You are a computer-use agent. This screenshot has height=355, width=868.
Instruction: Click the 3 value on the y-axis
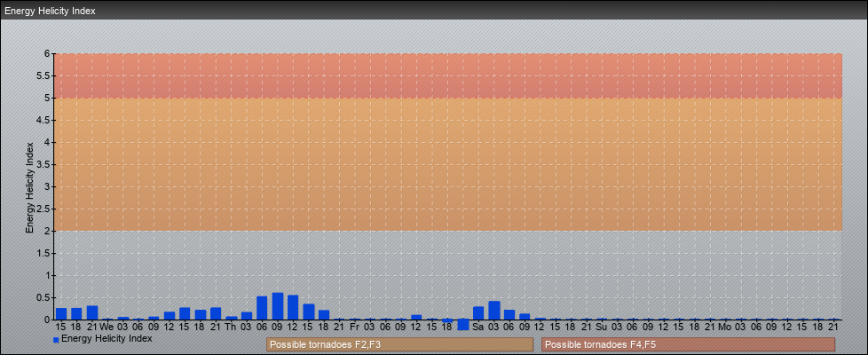pyautogui.click(x=48, y=186)
